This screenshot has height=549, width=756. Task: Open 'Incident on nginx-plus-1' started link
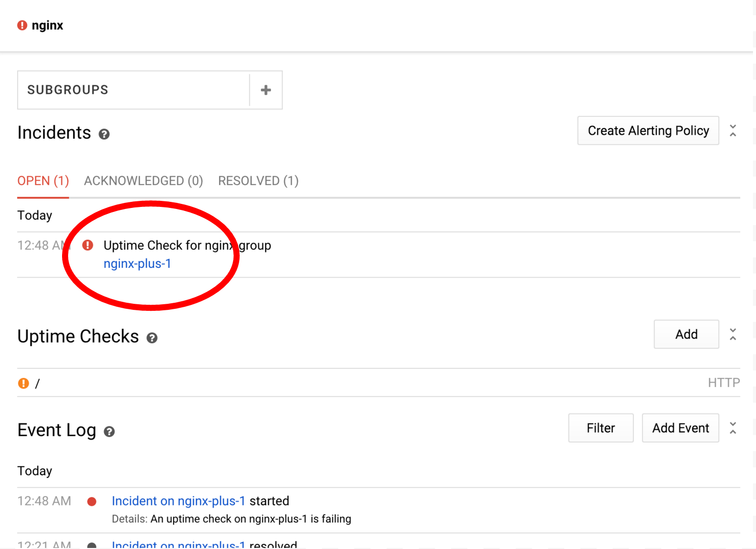tap(178, 501)
